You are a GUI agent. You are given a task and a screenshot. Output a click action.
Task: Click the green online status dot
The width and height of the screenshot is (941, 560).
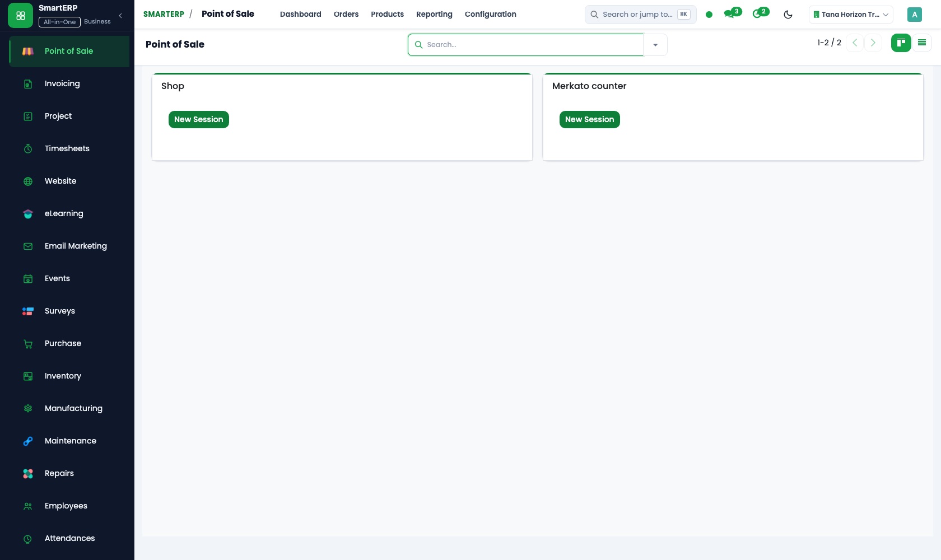[709, 15]
